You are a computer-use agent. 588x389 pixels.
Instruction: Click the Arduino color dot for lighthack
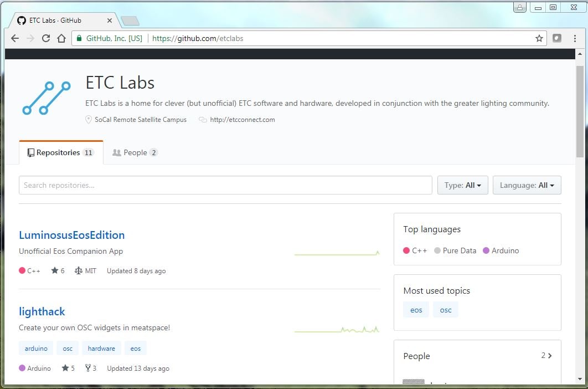coord(22,368)
